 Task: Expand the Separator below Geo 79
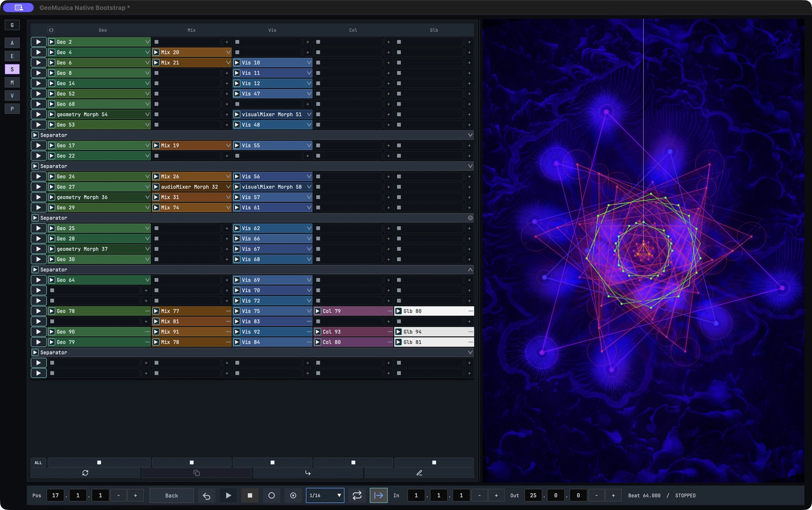[x=470, y=353]
